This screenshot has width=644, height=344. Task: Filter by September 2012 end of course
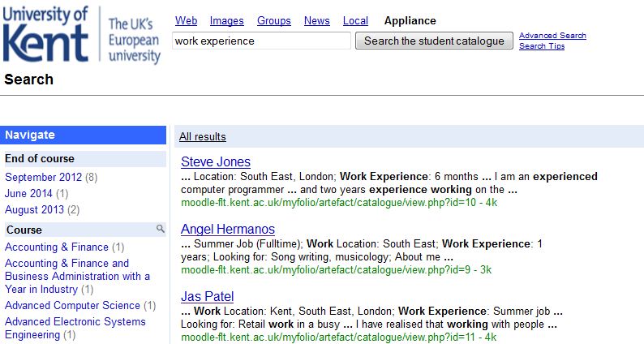tap(44, 177)
